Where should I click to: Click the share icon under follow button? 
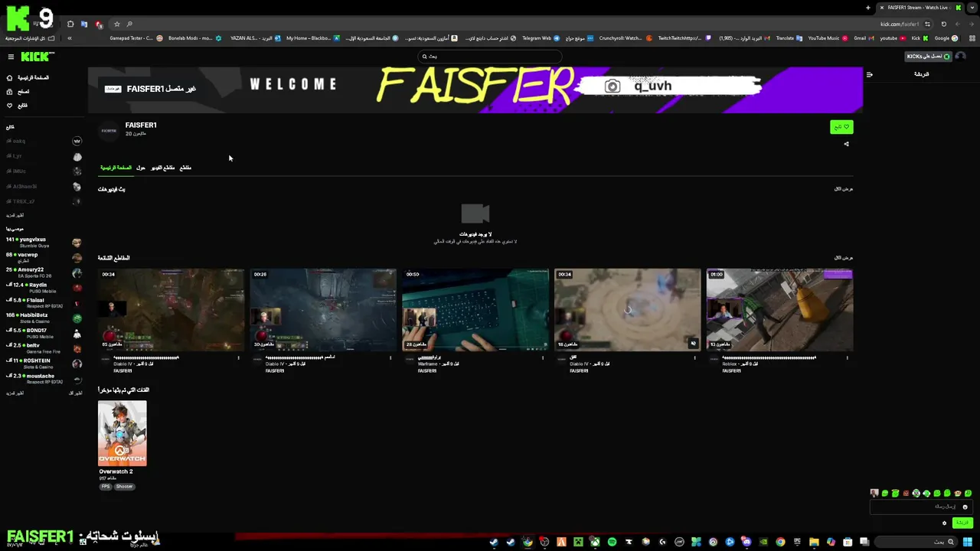(x=846, y=144)
